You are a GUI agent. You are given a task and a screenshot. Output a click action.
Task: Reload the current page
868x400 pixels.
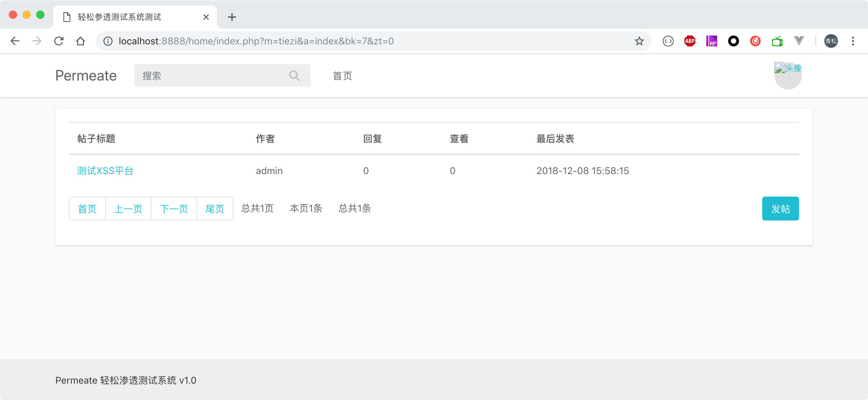(x=59, y=41)
